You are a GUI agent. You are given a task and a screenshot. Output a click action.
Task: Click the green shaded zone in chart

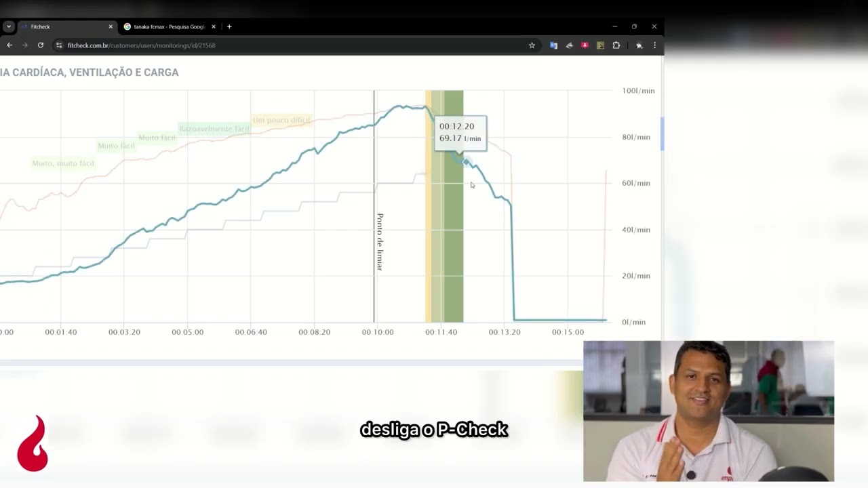pos(452,207)
